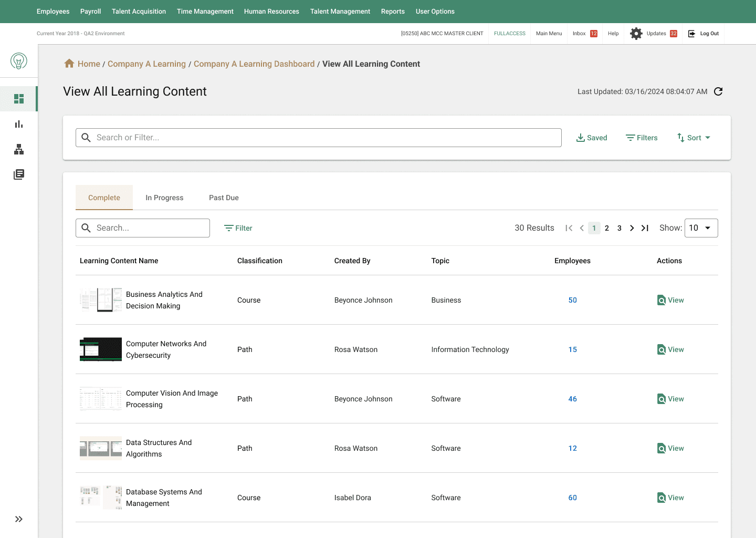The height and width of the screenshot is (538, 756).
Task: Go to the first page of results
Action: [x=569, y=228]
